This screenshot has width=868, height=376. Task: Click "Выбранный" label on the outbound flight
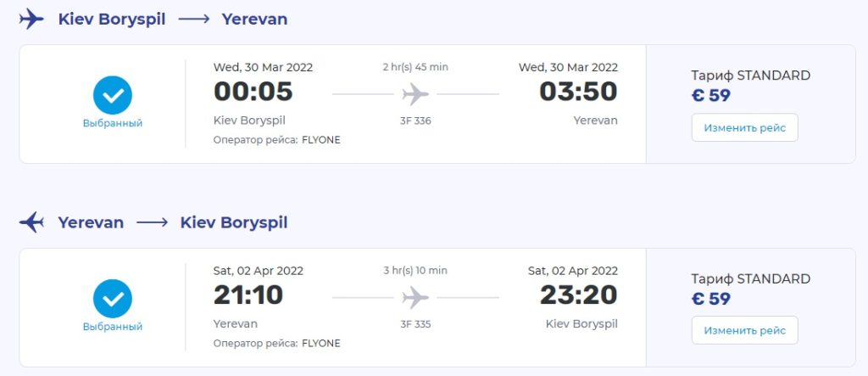click(x=113, y=123)
